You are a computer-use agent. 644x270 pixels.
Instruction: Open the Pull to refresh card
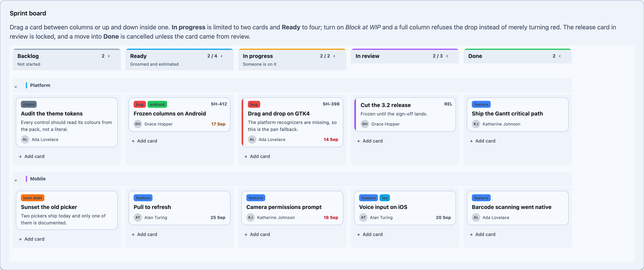(x=180, y=208)
